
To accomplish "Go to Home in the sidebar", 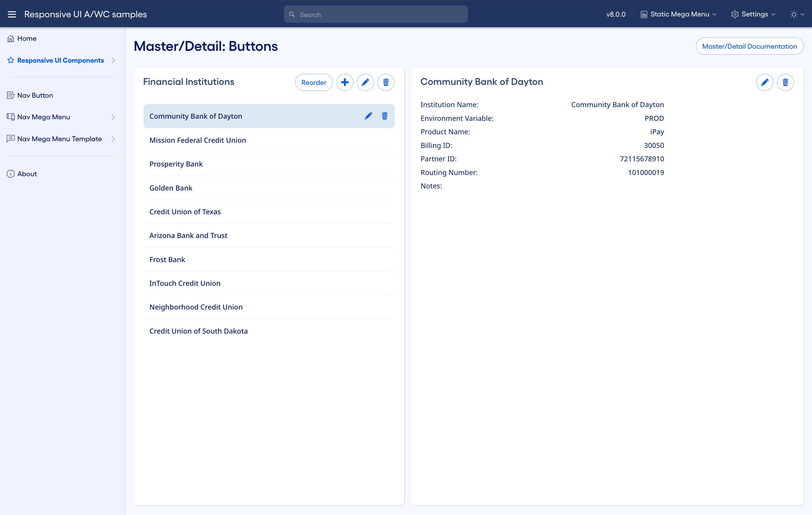I will 27,38.
